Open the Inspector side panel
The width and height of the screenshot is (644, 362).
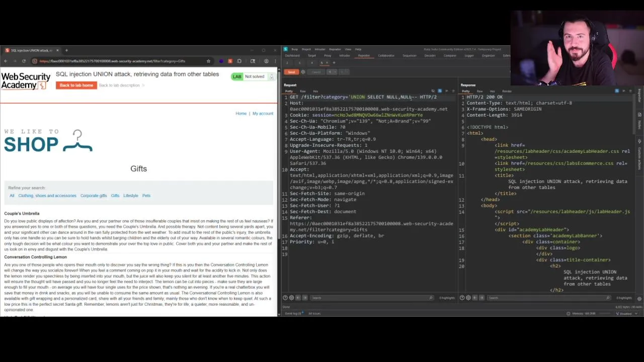639,96
